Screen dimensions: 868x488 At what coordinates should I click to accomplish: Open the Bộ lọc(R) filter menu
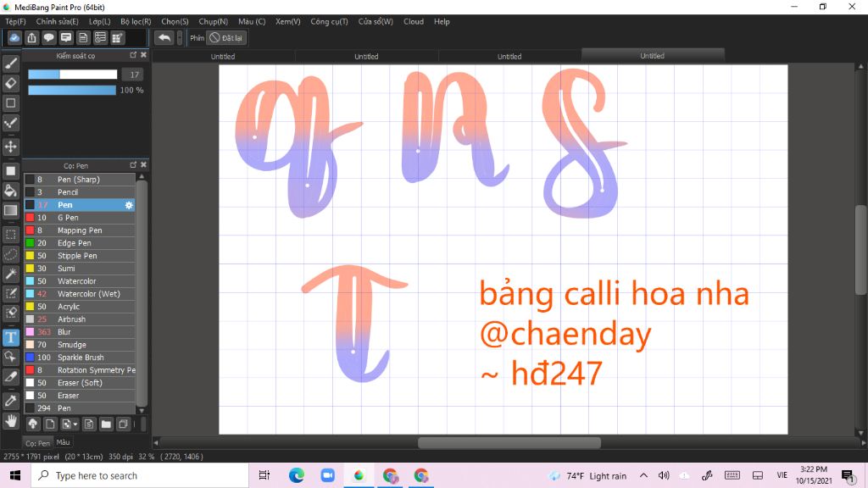(x=136, y=21)
